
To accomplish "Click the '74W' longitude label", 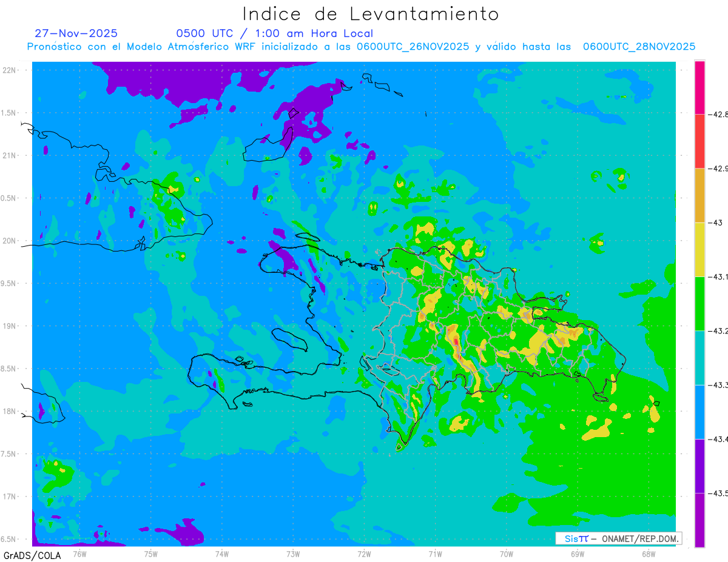I will click(x=222, y=554).
